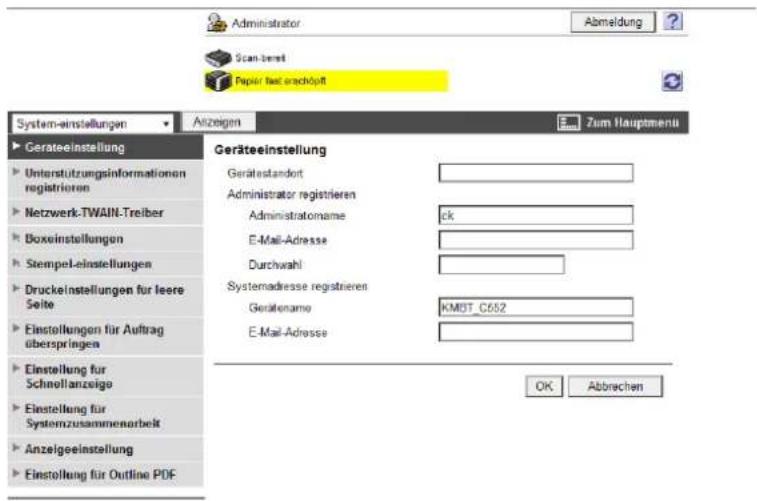The image size is (757, 501).
Task: Open Unterstützungsinformationen registrieren
Action: click(x=105, y=180)
